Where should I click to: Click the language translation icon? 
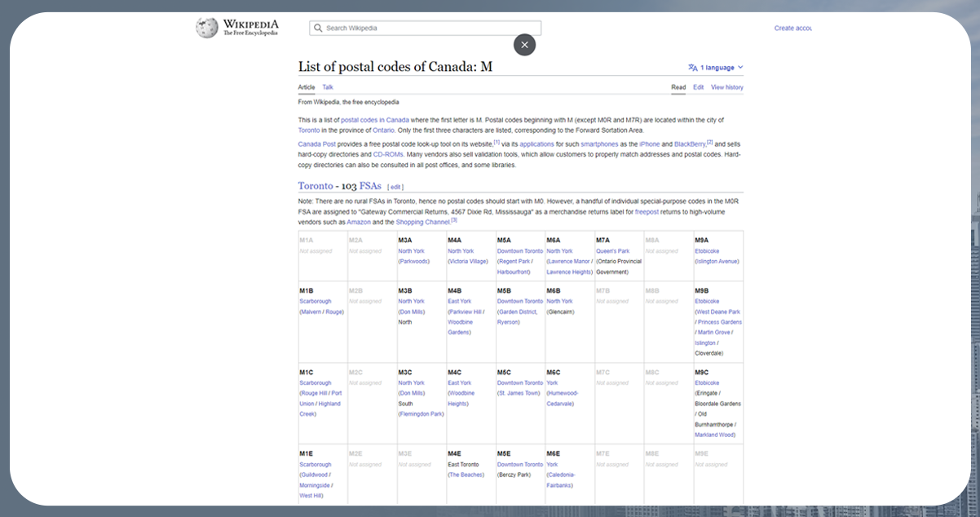(692, 68)
